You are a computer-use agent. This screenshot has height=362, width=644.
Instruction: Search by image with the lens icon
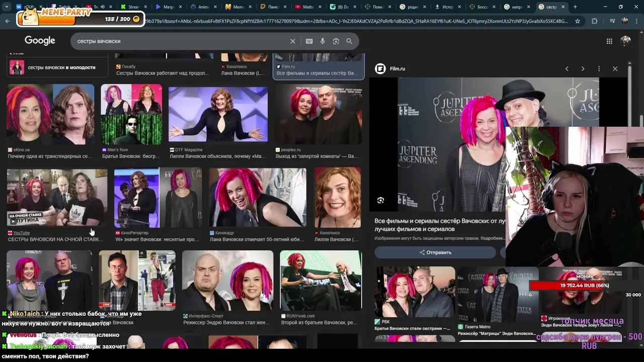click(336, 41)
